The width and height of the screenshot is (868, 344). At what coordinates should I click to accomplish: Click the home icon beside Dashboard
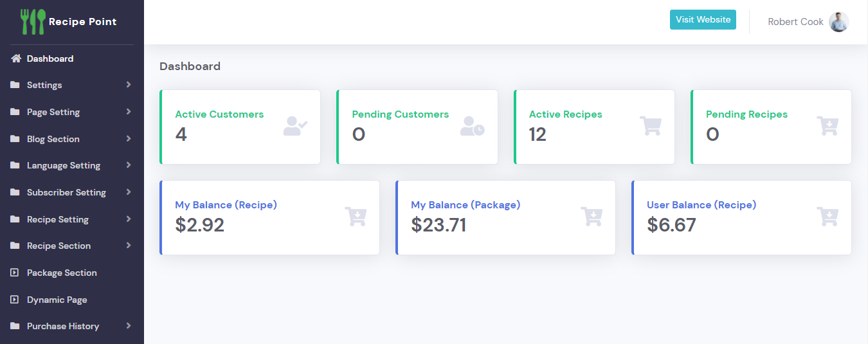click(16, 59)
